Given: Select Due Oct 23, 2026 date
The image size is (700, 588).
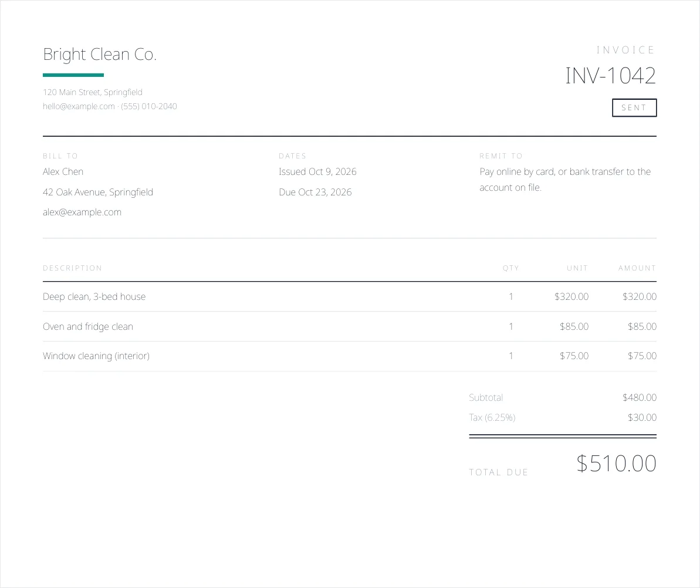Looking at the screenshot, I should 315,192.
